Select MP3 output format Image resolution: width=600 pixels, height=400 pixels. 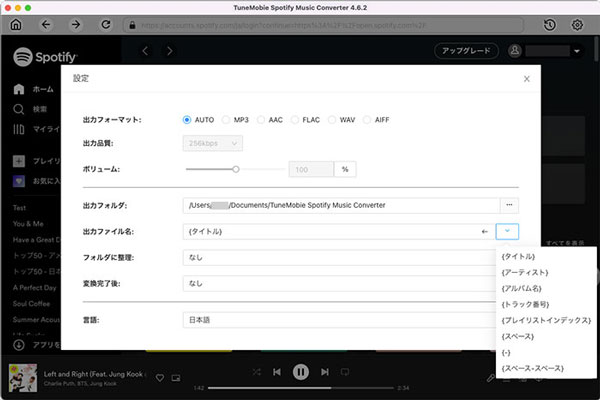click(x=226, y=120)
